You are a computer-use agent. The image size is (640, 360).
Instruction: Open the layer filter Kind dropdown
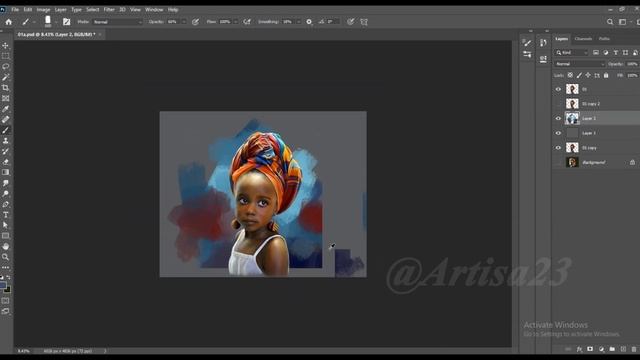point(571,53)
